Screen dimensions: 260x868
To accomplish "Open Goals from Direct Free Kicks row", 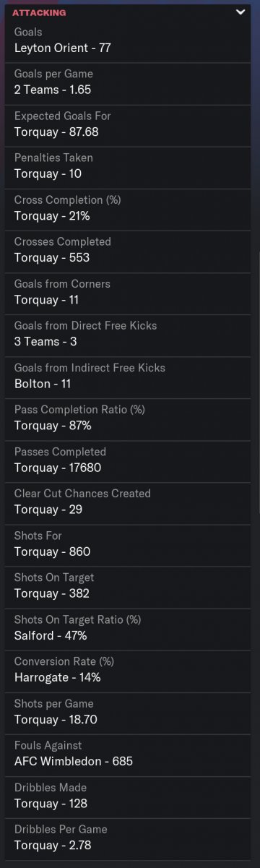I will click(x=130, y=335).
